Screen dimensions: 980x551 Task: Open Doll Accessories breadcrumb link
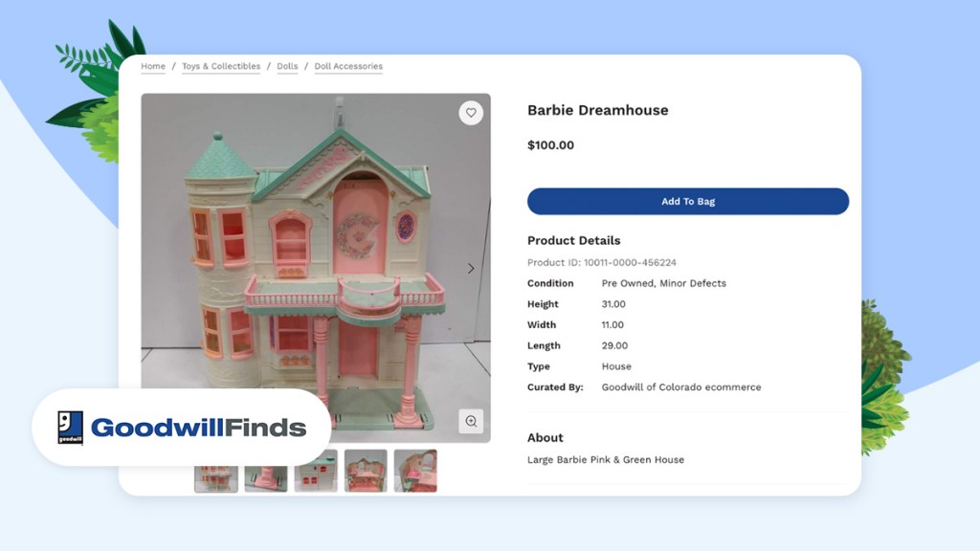(348, 66)
